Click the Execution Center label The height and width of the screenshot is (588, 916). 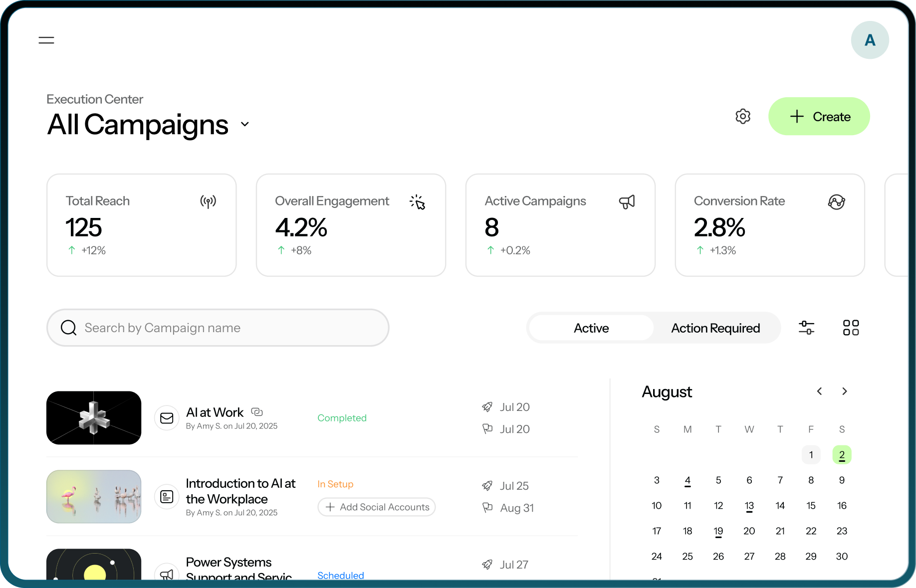[x=95, y=99]
